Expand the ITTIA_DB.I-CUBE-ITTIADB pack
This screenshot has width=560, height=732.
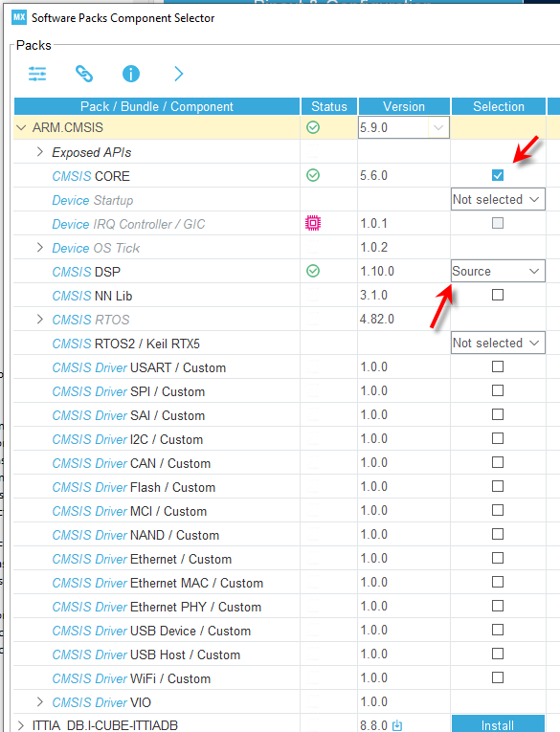point(20,725)
